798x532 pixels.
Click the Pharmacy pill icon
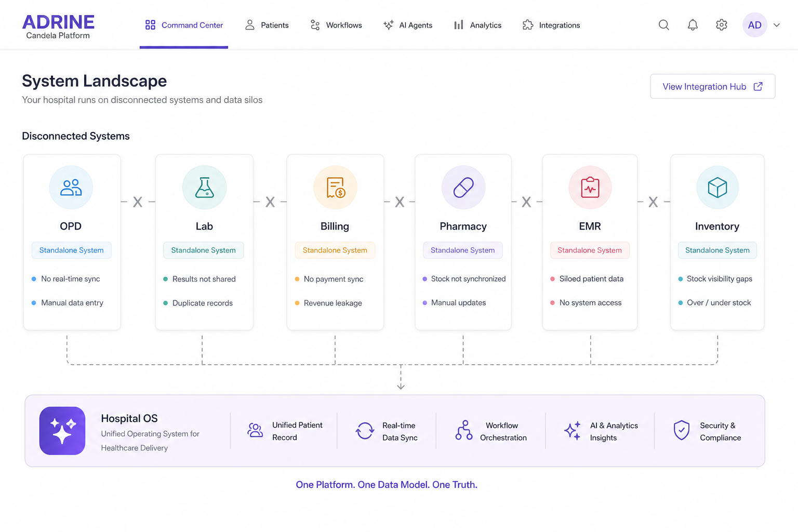pyautogui.click(x=463, y=188)
